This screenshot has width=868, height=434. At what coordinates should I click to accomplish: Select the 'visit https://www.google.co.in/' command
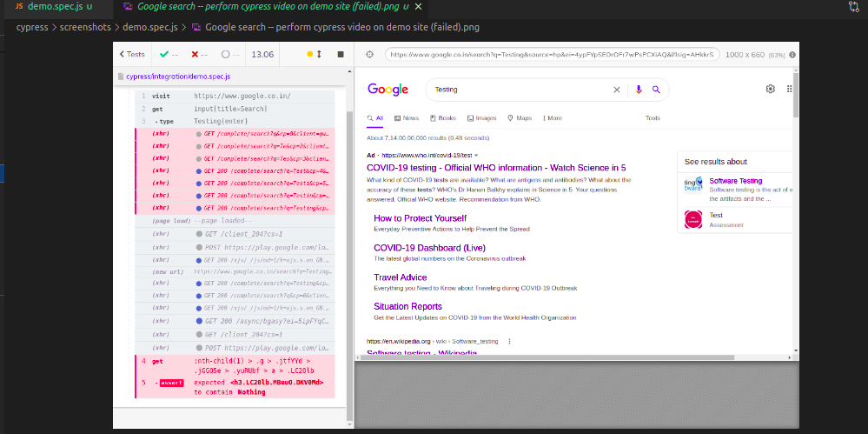[x=235, y=97]
